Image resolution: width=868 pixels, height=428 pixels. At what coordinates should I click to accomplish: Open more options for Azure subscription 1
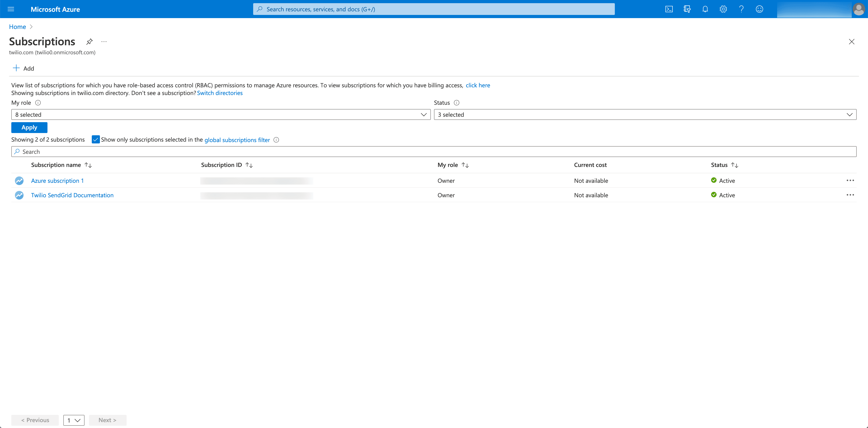pyautogui.click(x=850, y=181)
